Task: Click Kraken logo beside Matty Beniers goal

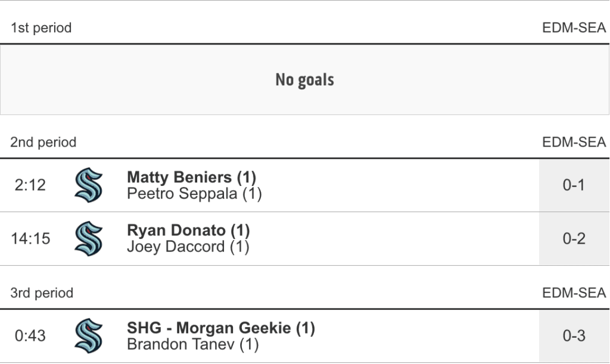Action: coord(89,185)
